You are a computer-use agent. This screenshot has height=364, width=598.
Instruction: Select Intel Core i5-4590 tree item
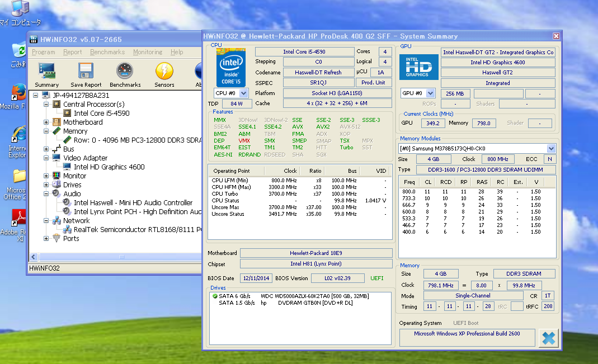pos(102,113)
